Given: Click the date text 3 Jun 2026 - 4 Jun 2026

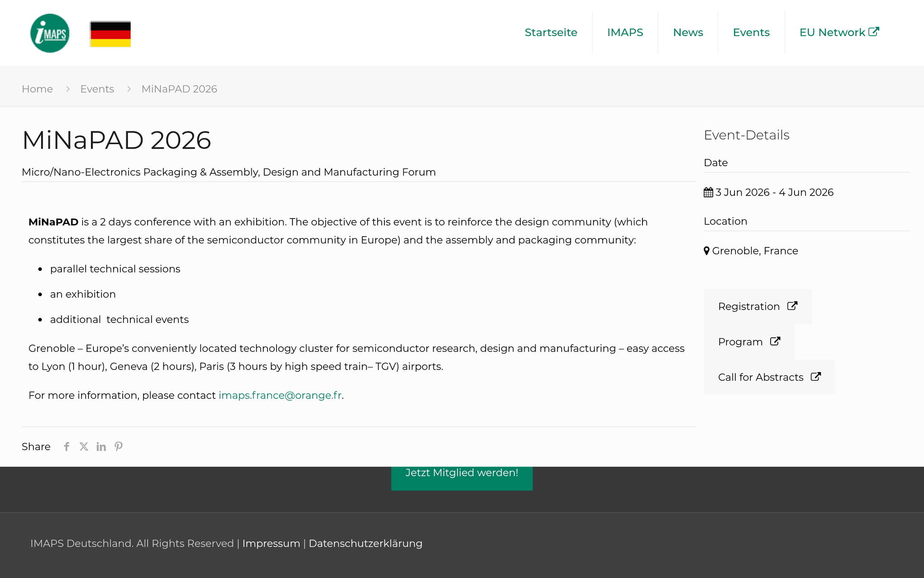Looking at the screenshot, I should pyautogui.click(x=774, y=192).
